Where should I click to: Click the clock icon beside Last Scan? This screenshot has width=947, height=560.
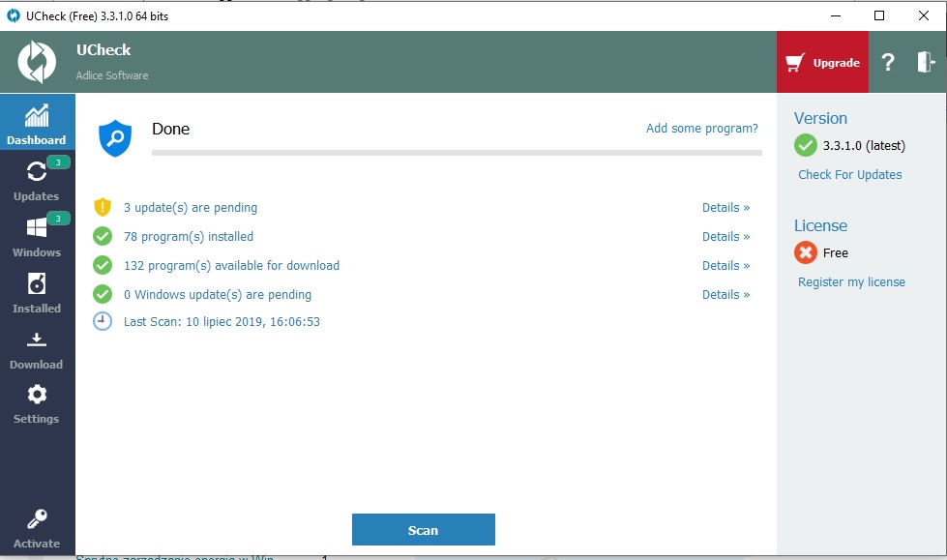103,321
